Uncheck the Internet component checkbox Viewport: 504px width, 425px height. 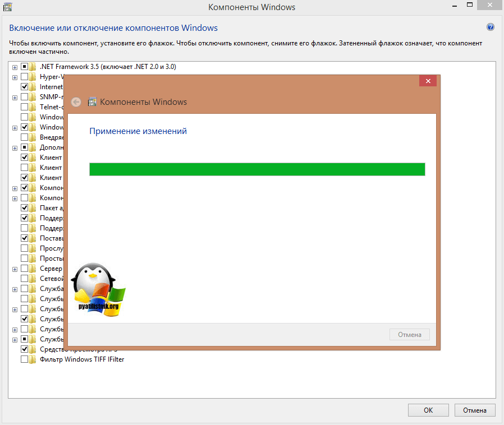[x=25, y=87]
